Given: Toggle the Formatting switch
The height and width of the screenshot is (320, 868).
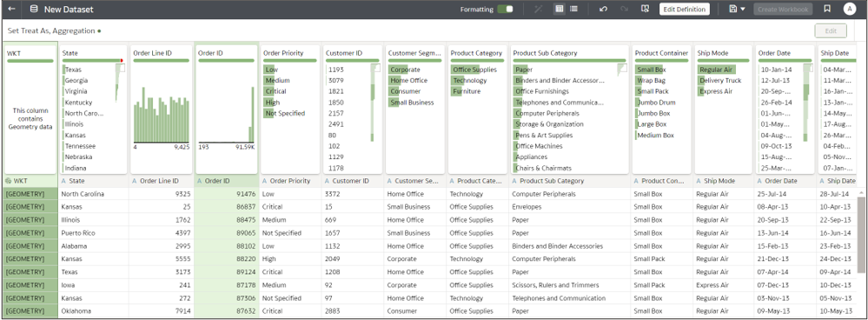Looking at the screenshot, I should click(505, 9).
